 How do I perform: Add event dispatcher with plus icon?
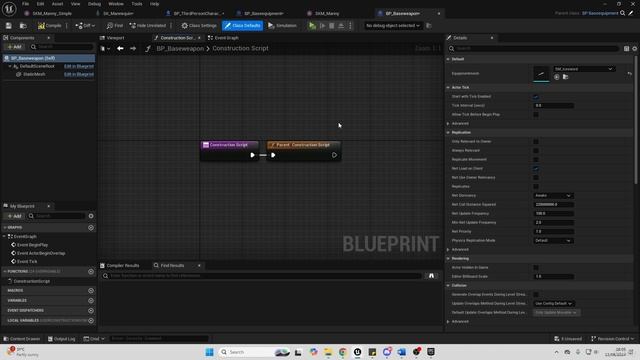pos(91,311)
